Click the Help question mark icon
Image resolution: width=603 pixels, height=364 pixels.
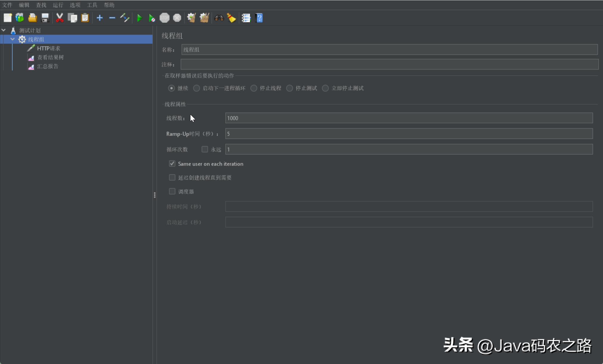pyautogui.click(x=259, y=18)
